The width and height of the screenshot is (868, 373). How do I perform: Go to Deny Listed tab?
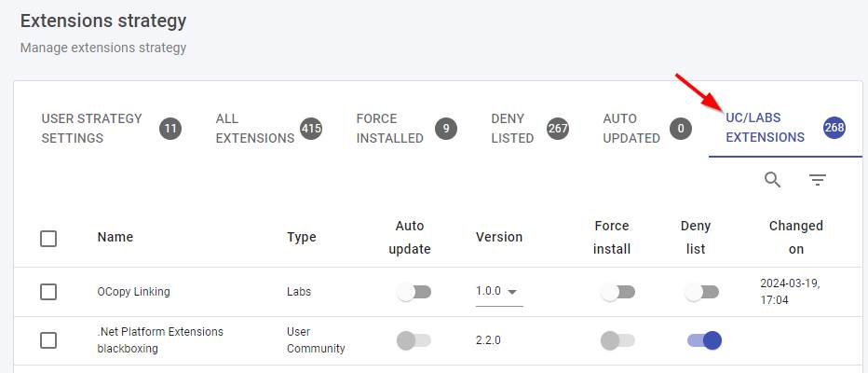point(512,129)
